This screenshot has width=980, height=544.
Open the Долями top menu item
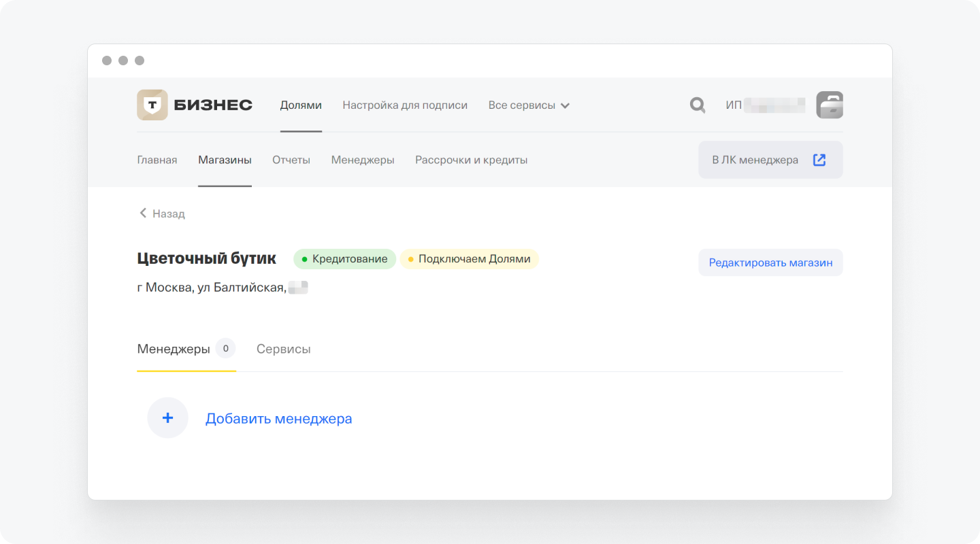click(x=301, y=105)
